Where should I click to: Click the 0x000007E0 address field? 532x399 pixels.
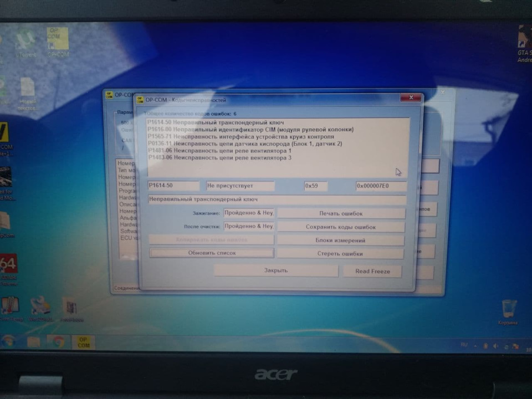pos(381,186)
